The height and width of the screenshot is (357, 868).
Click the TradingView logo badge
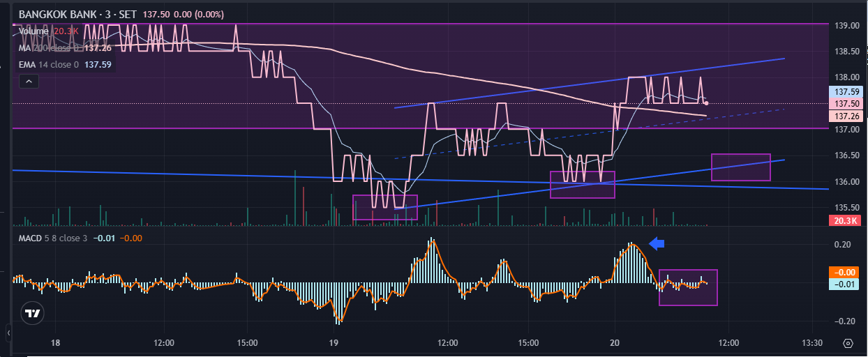32,313
